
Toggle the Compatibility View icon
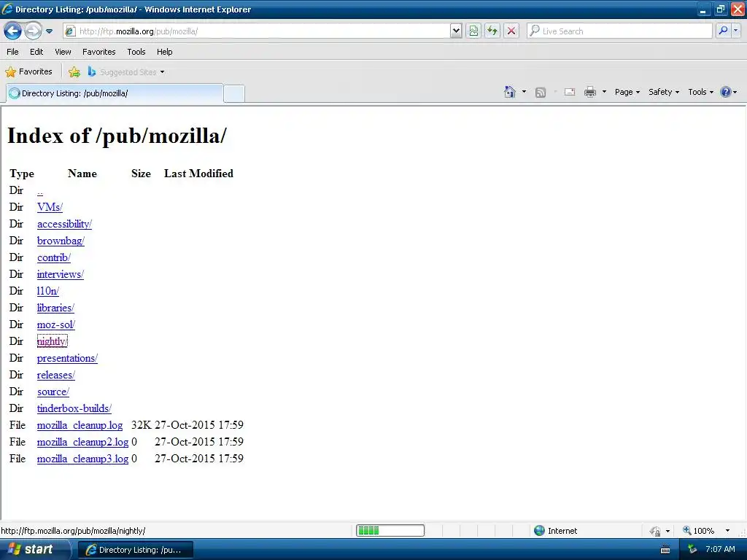click(473, 31)
